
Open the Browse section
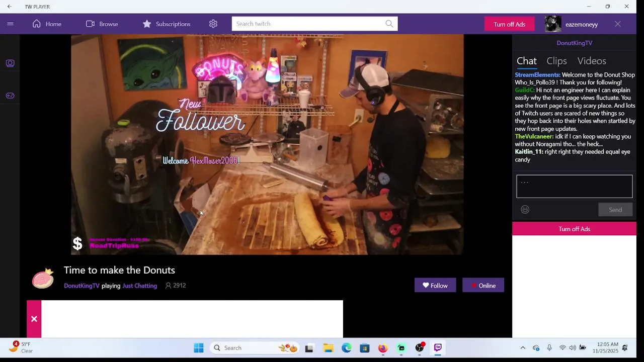pos(102,24)
